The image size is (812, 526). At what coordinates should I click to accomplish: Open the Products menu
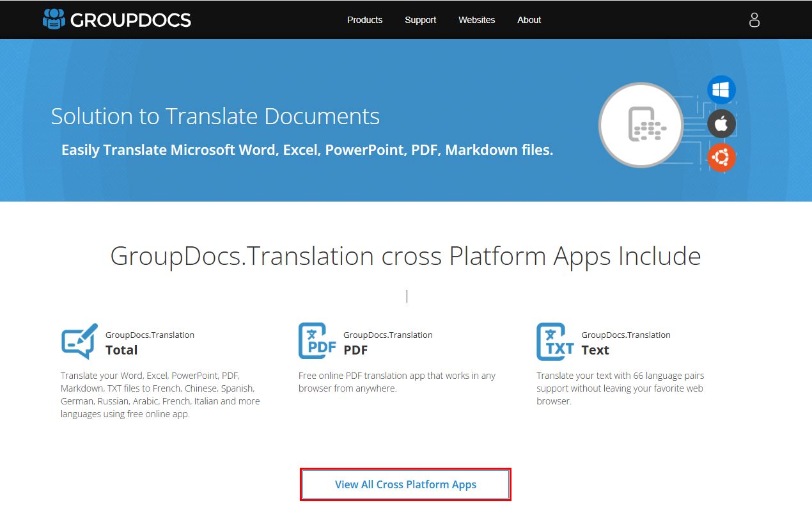(364, 20)
